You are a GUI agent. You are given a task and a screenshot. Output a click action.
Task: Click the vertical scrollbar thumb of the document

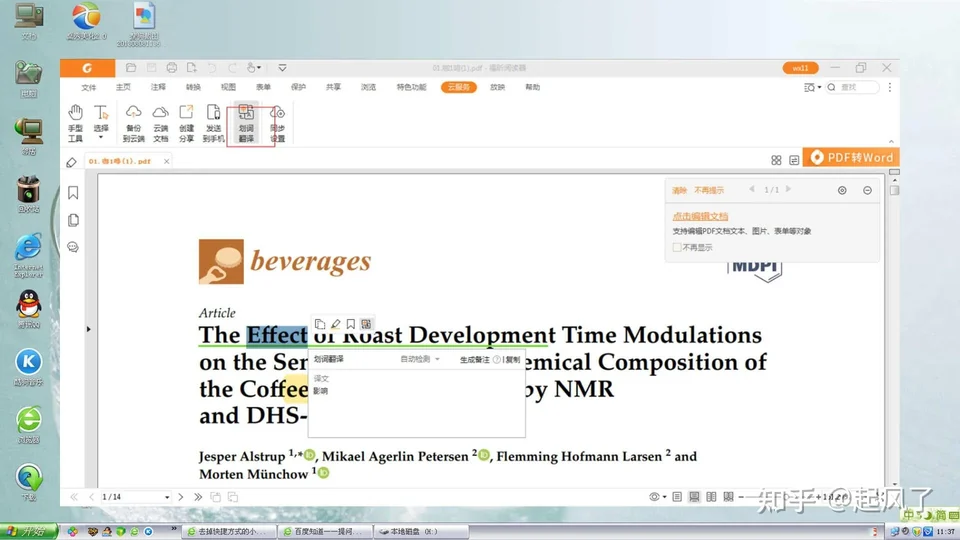pos(894,190)
